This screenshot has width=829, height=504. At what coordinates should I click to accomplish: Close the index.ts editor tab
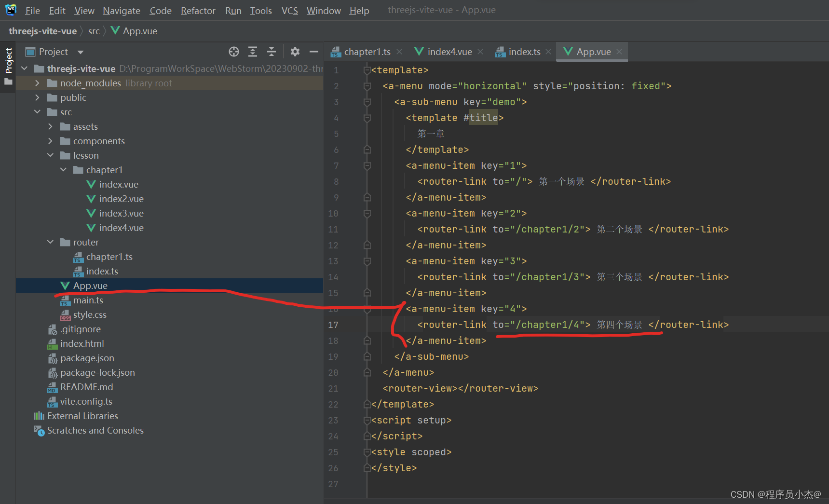[548, 52]
